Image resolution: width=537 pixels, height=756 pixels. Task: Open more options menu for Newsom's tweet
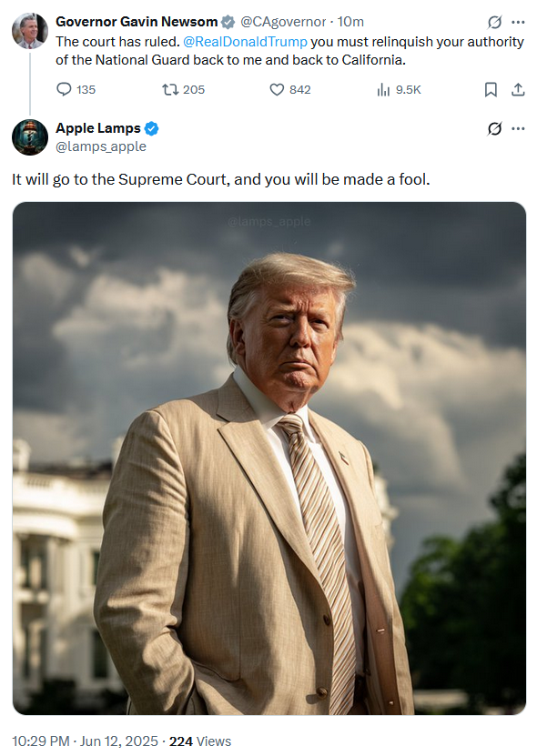tap(518, 22)
